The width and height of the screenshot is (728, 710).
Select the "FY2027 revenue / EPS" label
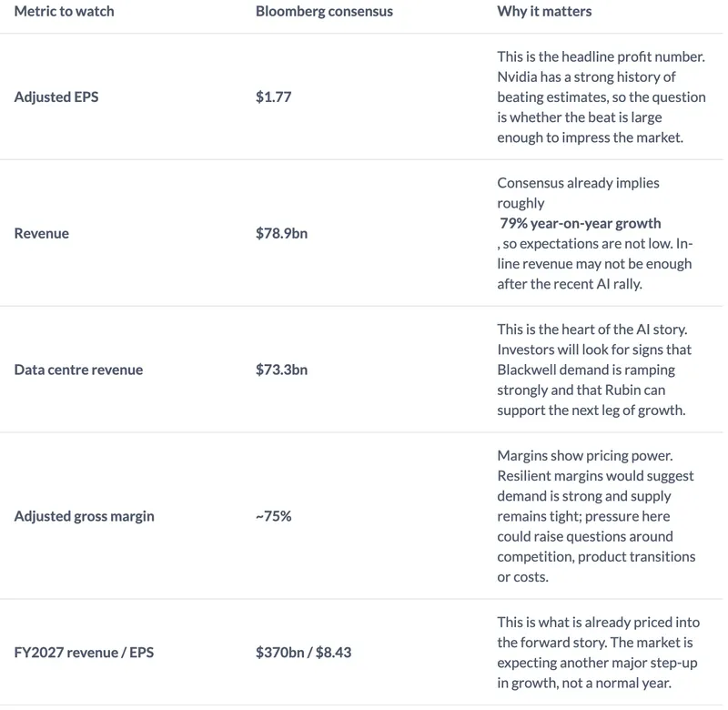click(84, 653)
